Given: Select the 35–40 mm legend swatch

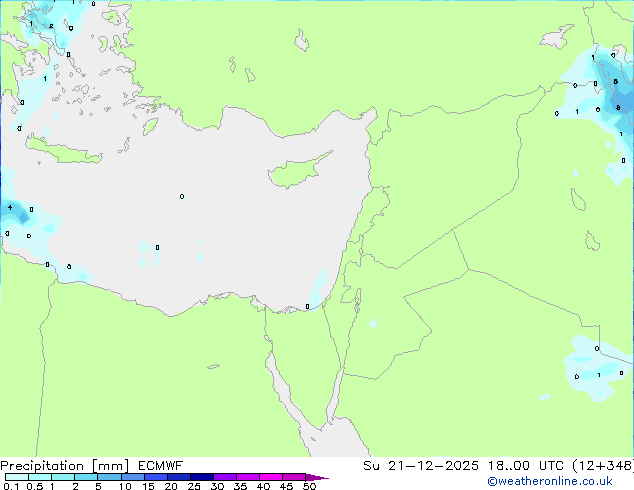Looking at the screenshot, I should click(x=248, y=477).
